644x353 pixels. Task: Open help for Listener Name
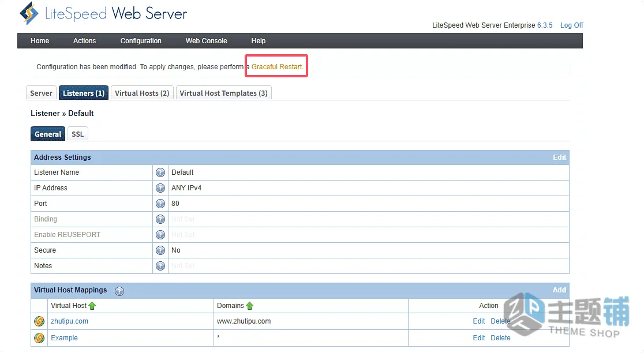click(x=160, y=172)
